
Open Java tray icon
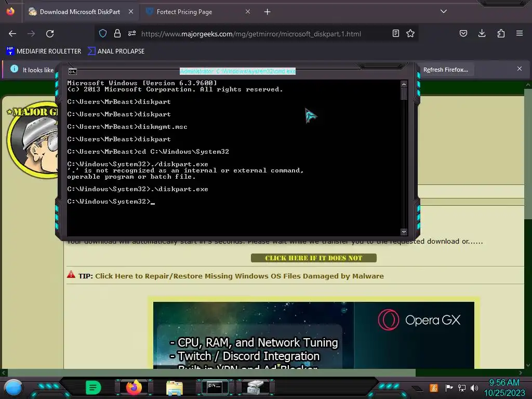pos(434,388)
